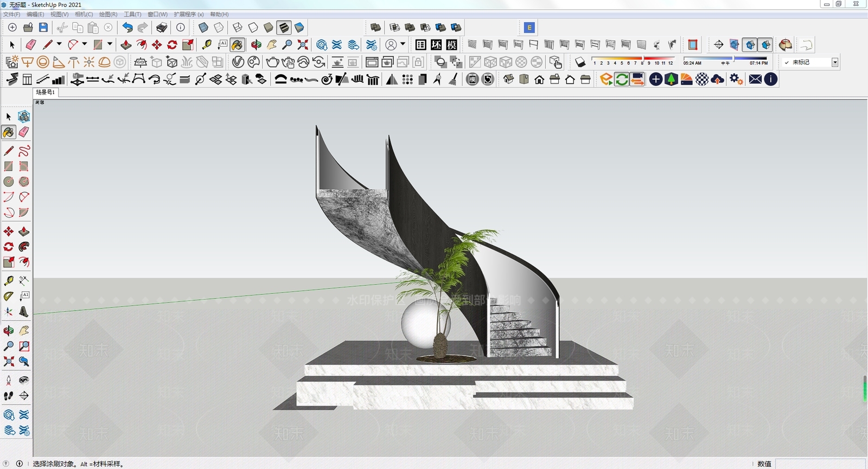Redo the last undone action
Screen dimensions: 868x469
(143, 28)
